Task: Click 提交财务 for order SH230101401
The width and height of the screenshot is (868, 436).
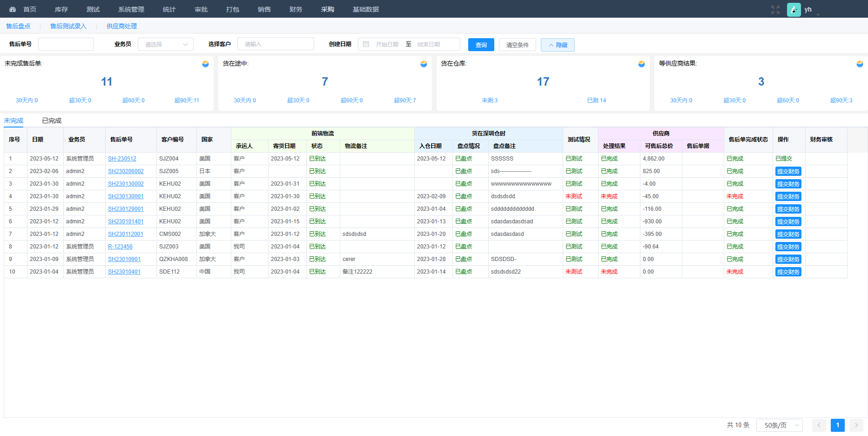Action: pos(788,221)
